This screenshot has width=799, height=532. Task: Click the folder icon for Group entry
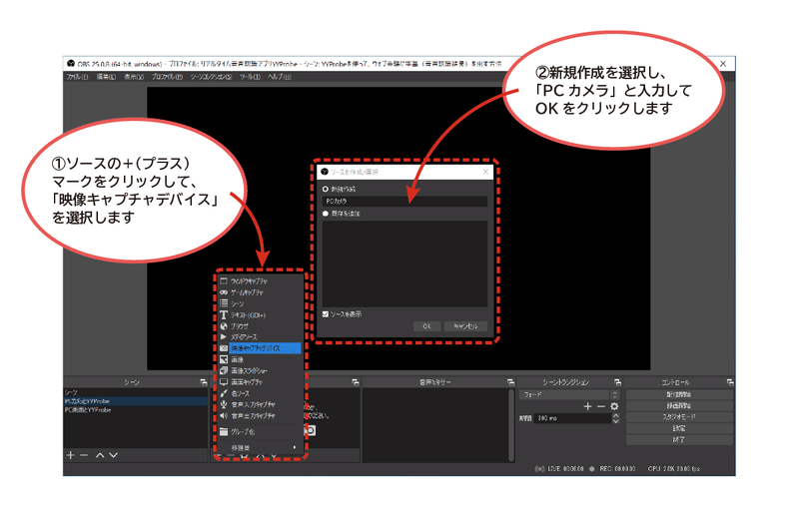pyautogui.click(x=224, y=432)
